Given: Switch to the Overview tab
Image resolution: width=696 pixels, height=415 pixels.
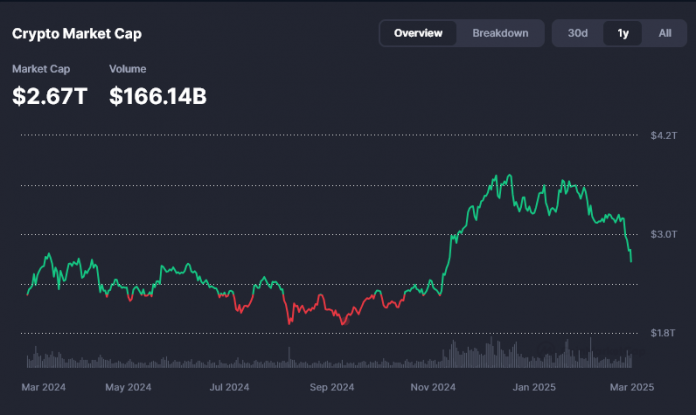Looking at the screenshot, I should click(x=418, y=33).
